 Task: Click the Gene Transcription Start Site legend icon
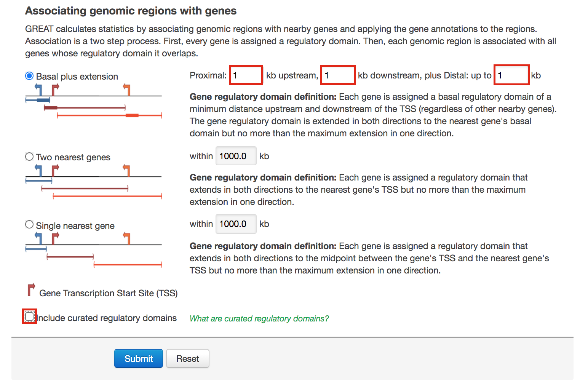pyautogui.click(x=31, y=291)
